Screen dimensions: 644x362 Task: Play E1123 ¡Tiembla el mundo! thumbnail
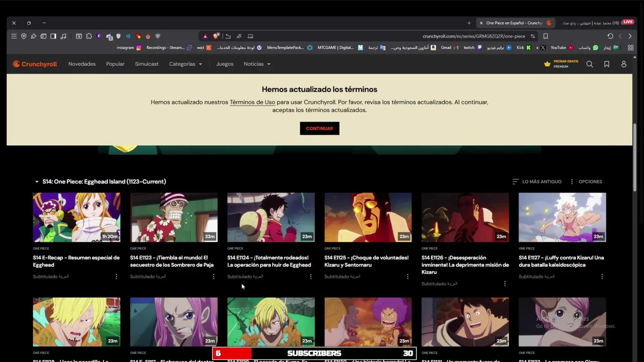coord(174,218)
